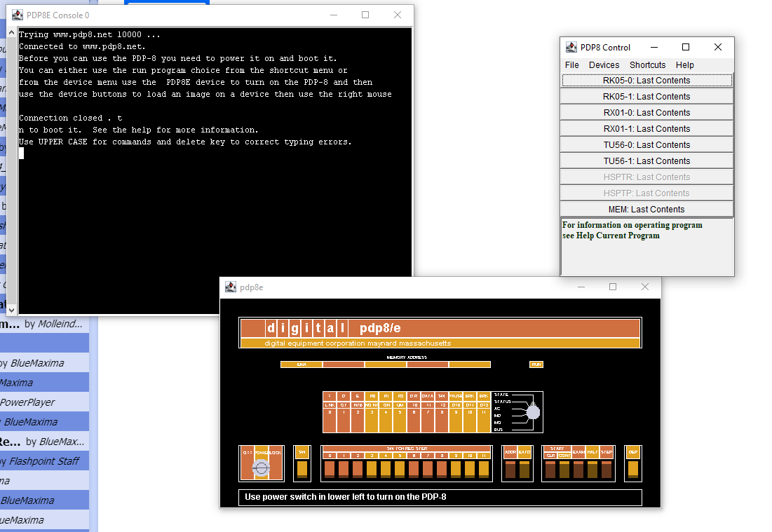Click the 'PowerPlayer' entry in background list
Screen dimensions: 772x532
pyautogui.click(x=27, y=402)
